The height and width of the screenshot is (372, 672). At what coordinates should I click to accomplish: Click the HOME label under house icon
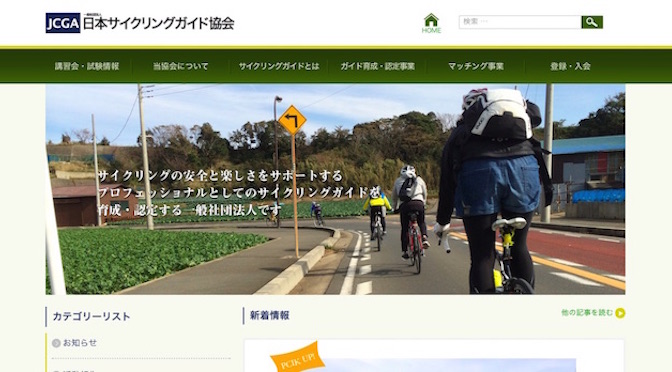431,31
